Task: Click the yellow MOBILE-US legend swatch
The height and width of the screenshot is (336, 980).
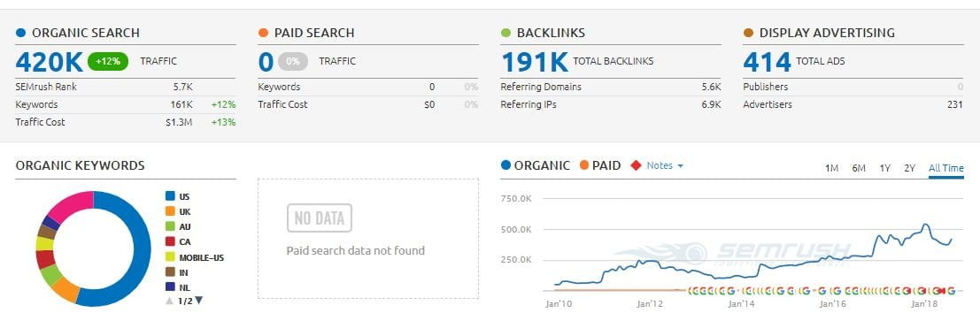Action: pyautogui.click(x=170, y=257)
